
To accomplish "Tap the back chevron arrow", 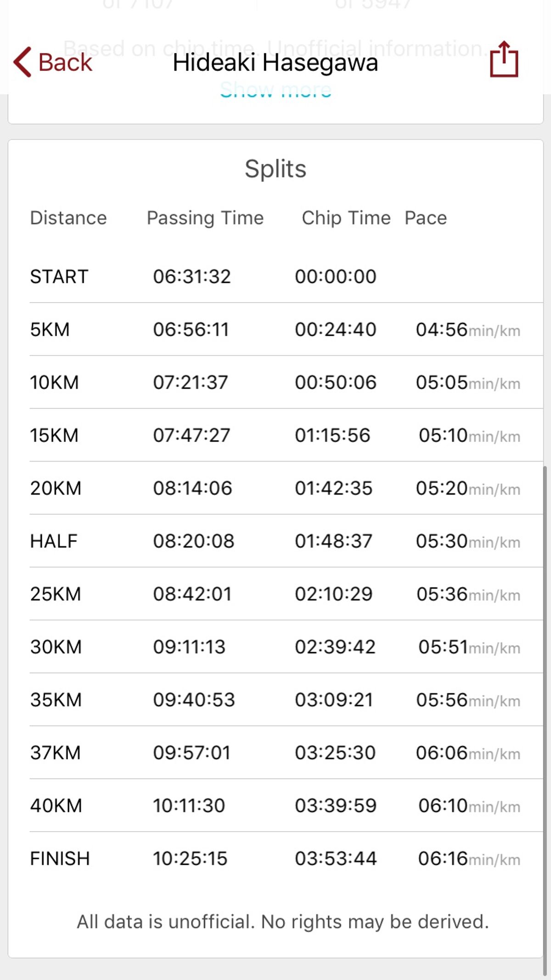I will coord(22,62).
